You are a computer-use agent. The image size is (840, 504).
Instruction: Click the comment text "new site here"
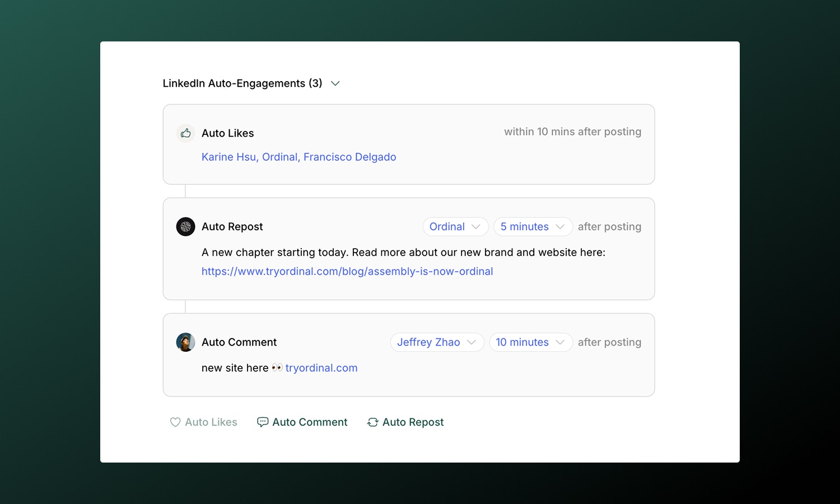click(x=235, y=368)
